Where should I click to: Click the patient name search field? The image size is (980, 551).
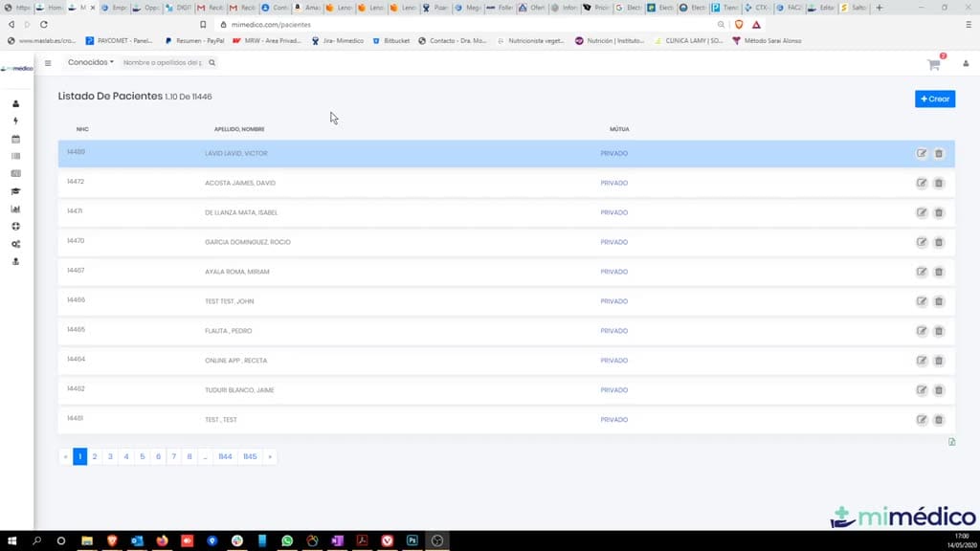pyautogui.click(x=163, y=62)
